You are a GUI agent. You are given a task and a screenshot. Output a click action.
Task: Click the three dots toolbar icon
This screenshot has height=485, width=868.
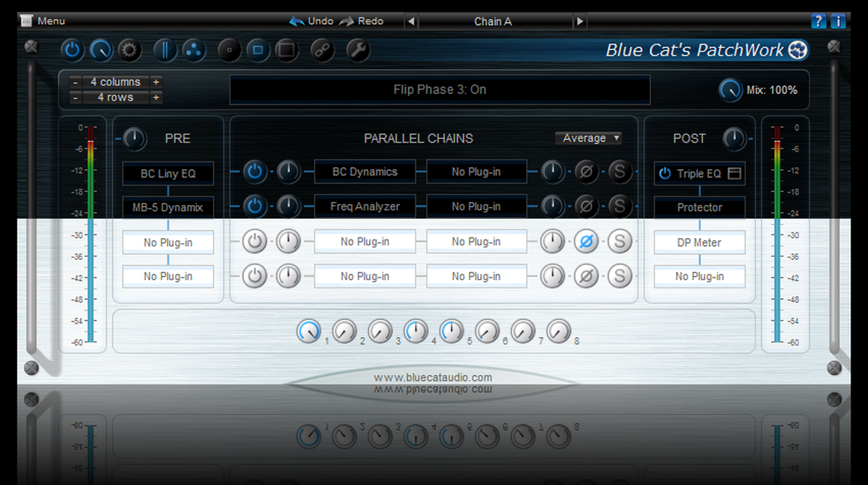click(193, 50)
